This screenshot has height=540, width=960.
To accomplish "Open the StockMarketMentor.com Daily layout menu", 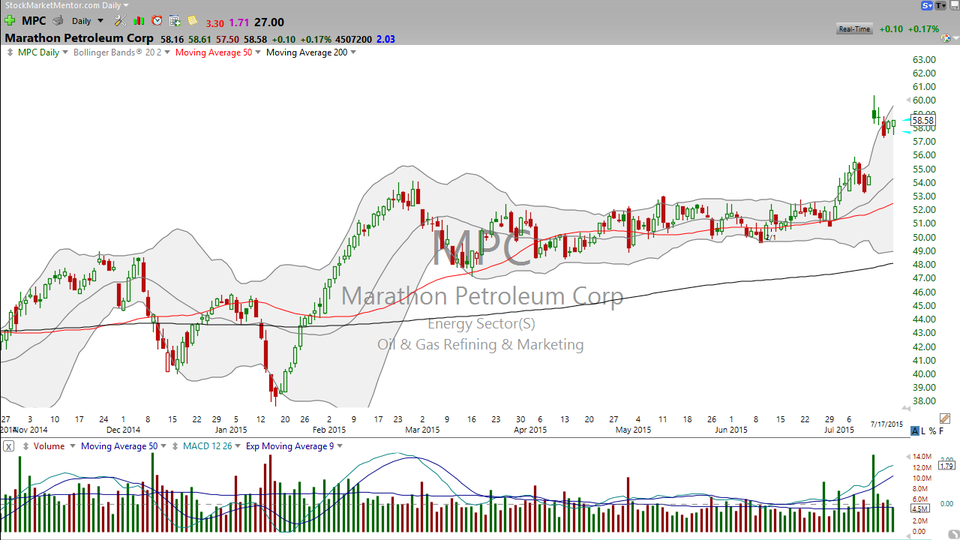I will (66, 5).
